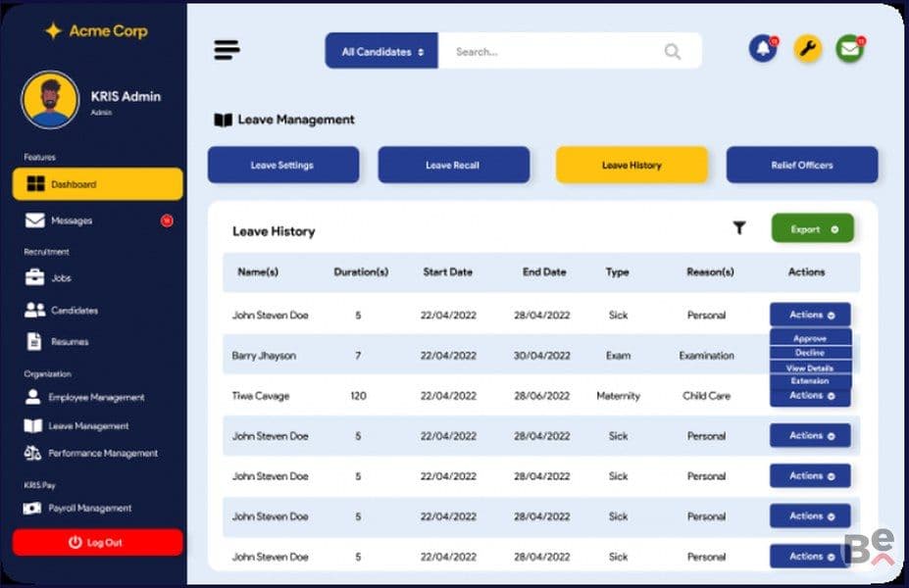Open Dashboard in the sidebar
The image size is (909, 588).
pyautogui.click(x=97, y=184)
